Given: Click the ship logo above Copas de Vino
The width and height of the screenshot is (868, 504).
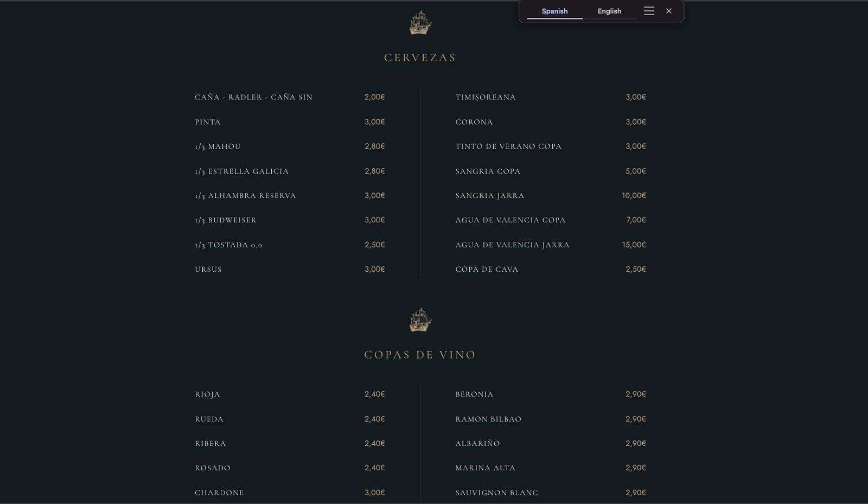Looking at the screenshot, I should coord(420,320).
